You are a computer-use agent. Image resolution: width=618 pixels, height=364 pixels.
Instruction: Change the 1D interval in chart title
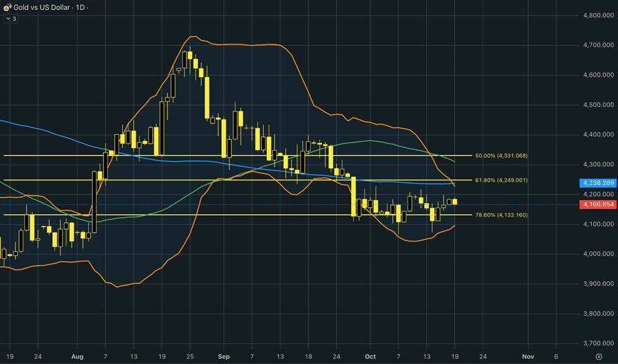(80, 8)
